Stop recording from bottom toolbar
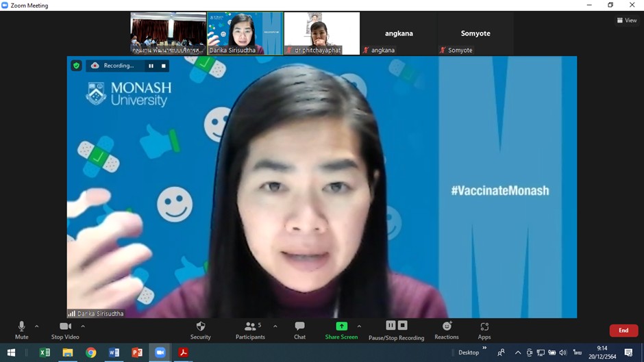The height and width of the screenshot is (362, 644). 403,326
